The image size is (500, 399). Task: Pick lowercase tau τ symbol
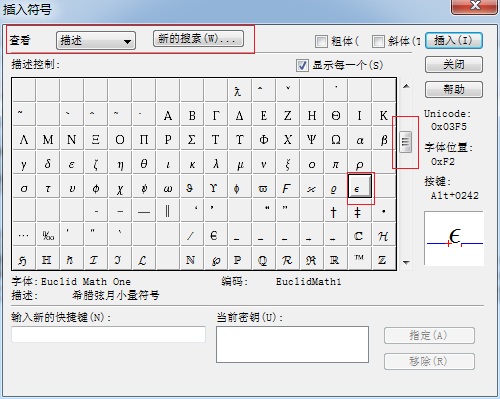48,188
